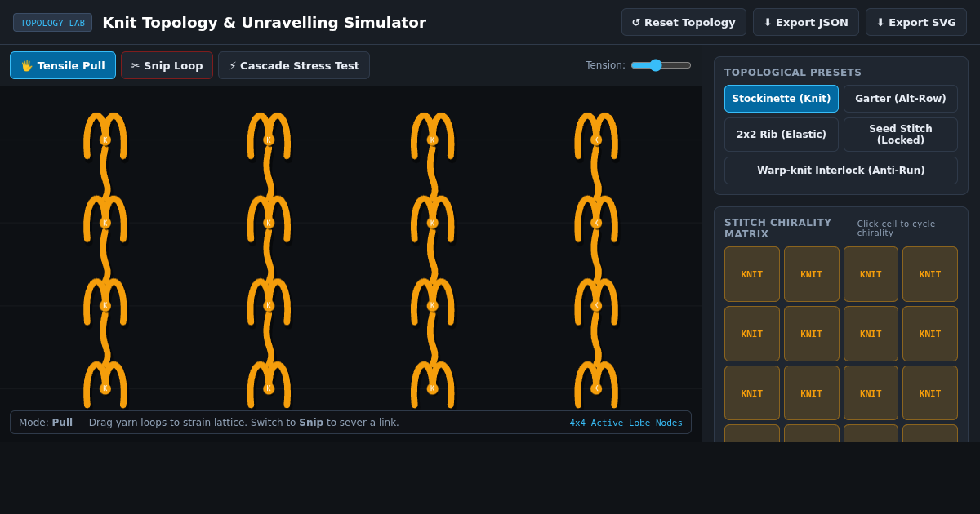Screen dimensions: 980x514
Task: Click the Knit Topology & Unravelling Simulator title
Action: (x=264, y=23)
